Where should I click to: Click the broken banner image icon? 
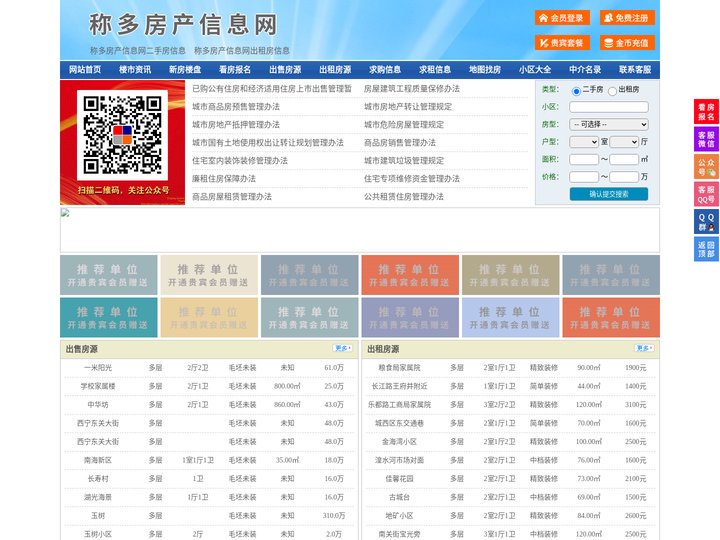coord(65,213)
